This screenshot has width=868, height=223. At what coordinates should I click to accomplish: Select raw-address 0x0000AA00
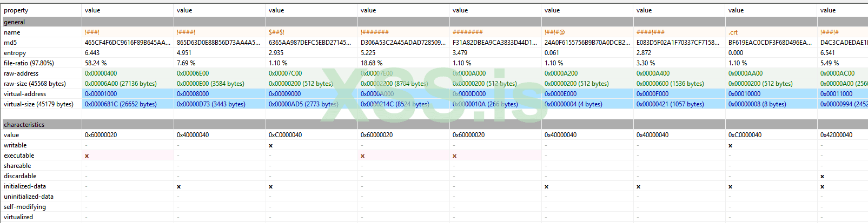745,73
